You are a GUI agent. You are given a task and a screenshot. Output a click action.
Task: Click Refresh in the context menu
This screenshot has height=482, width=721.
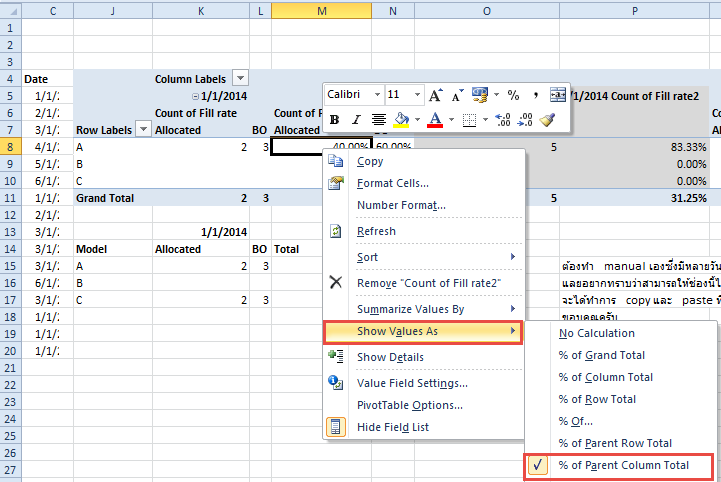click(376, 231)
